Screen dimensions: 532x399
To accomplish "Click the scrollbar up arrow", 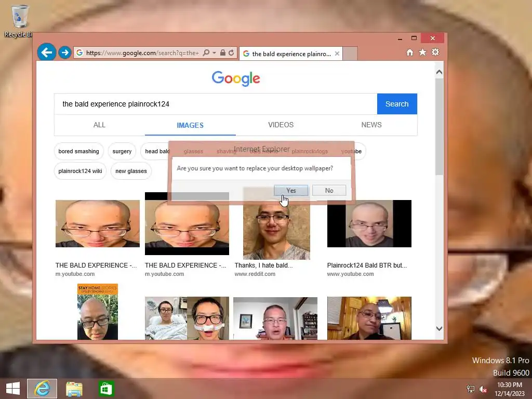I will [439, 72].
